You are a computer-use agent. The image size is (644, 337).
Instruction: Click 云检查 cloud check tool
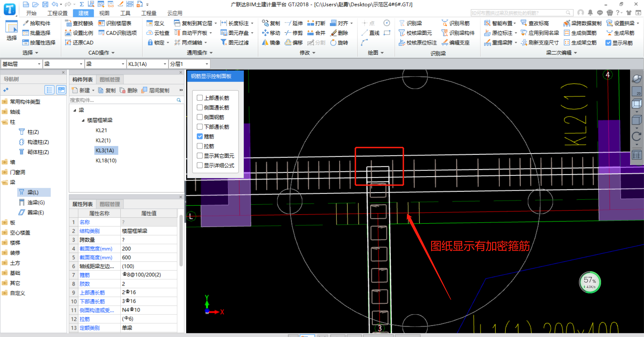coord(158,33)
